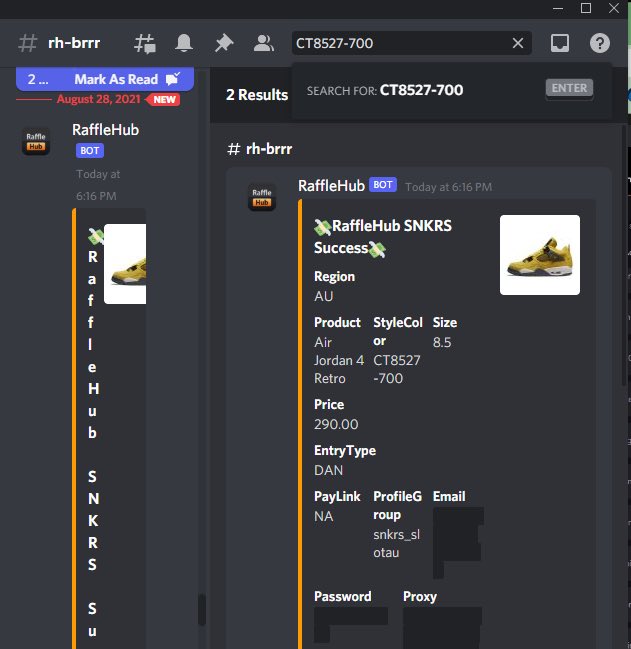Toggle the member list icon
Viewport: 631px width, 649px height.
point(264,43)
